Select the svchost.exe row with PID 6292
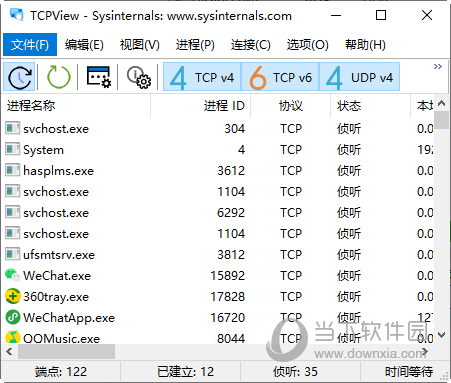 (x=218, y=213)
